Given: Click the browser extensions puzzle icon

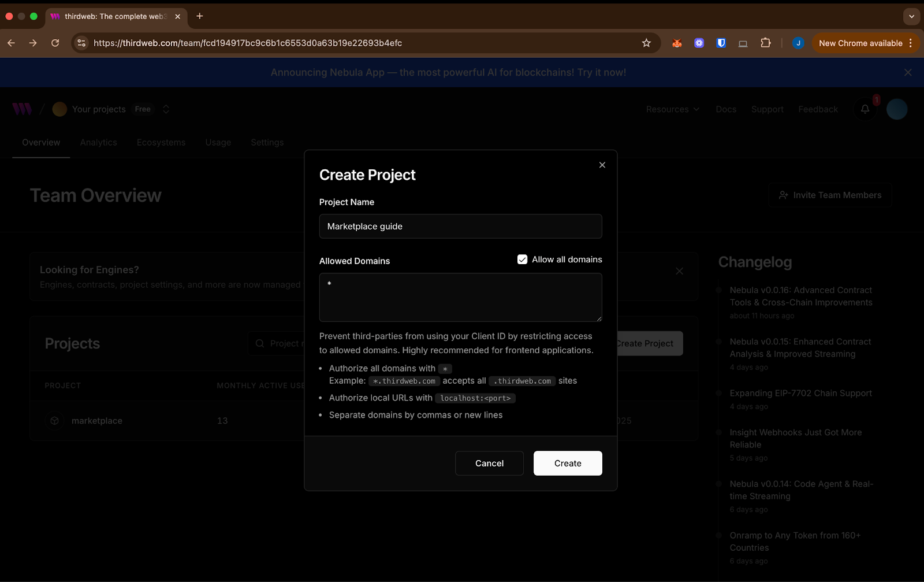Looking at the screenshot, I should [765, 43].
